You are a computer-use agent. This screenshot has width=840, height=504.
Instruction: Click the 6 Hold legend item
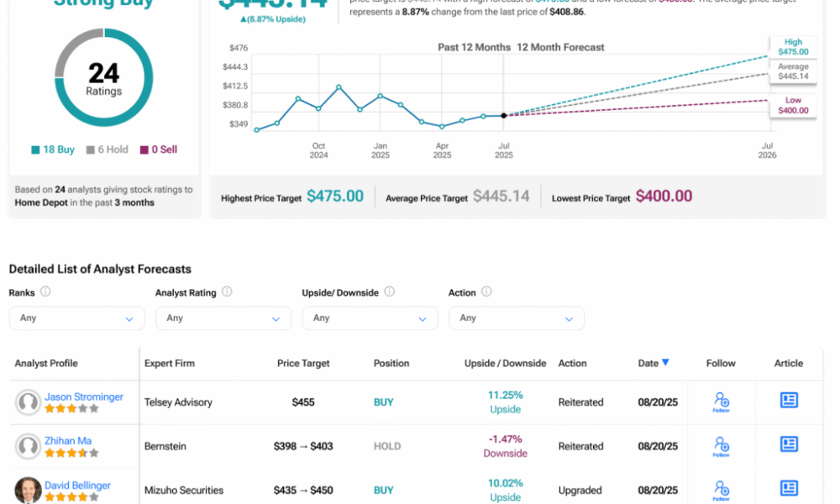(108, 150)
